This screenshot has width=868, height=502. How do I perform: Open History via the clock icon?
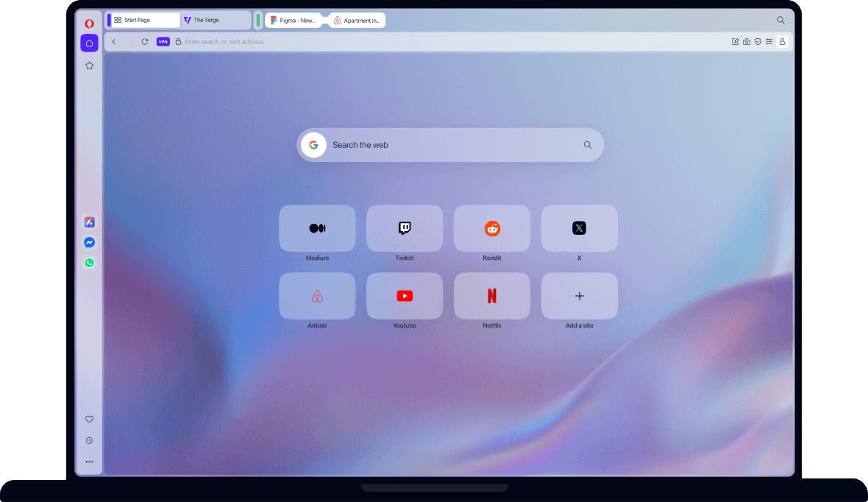(89, 440)
